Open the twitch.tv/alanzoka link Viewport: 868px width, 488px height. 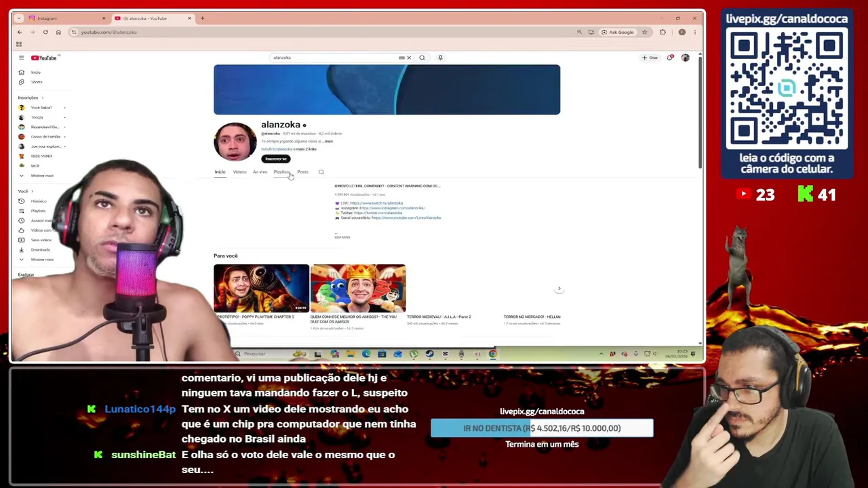[x=277, y=149]
